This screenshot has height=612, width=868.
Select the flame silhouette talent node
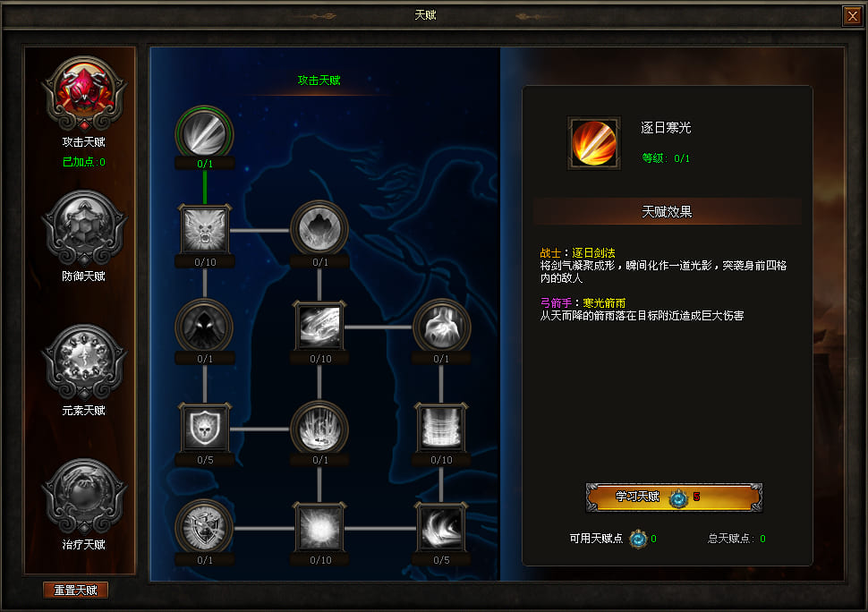tap(319, 228)
